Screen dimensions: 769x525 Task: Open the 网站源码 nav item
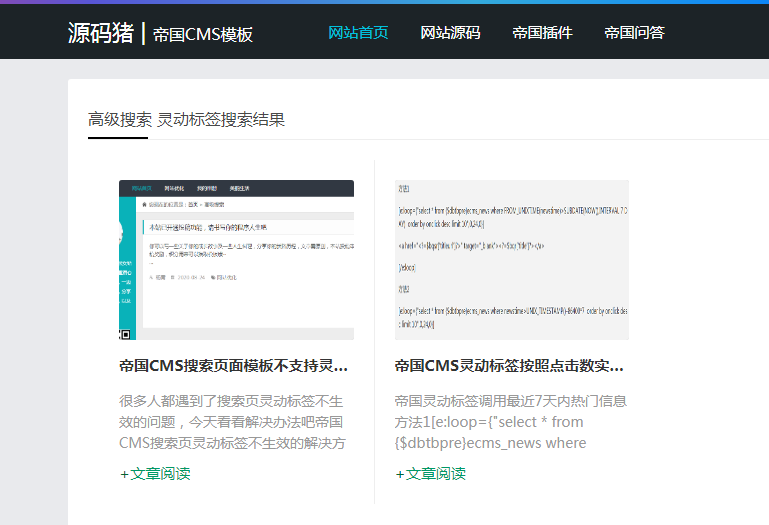450,33
